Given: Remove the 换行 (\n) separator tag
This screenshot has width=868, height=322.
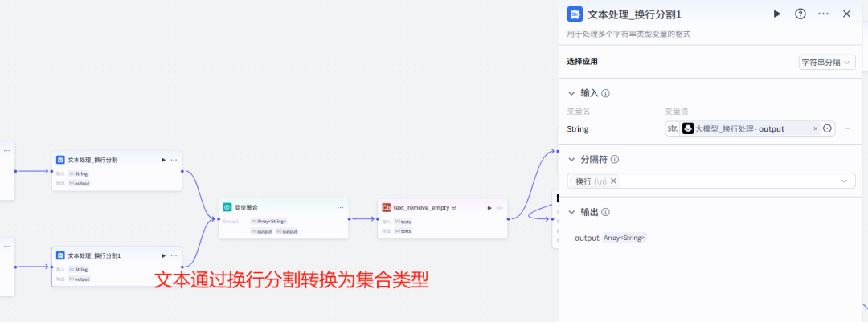Looking at the screenshot, I should [613, 181].
